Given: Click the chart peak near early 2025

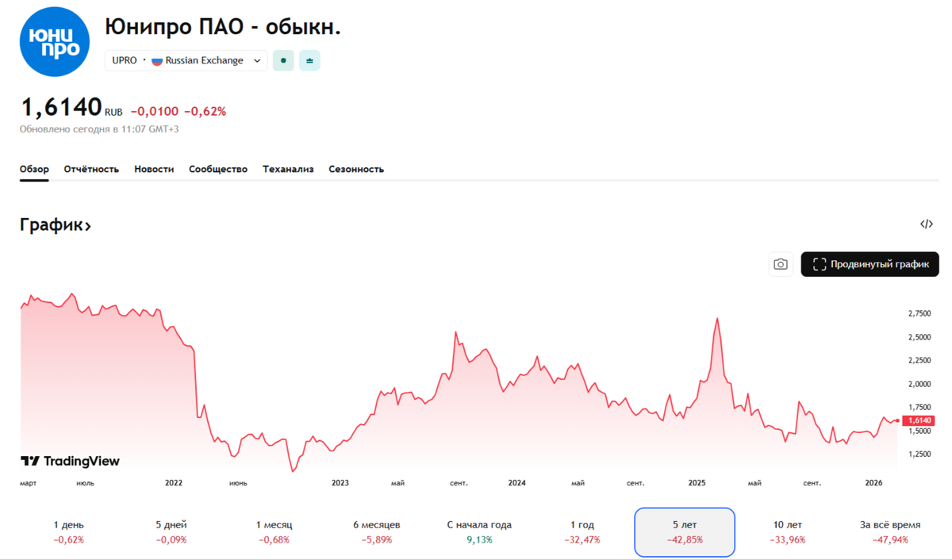Looking at the screenshot, I should pyautogui.click(x=717, y=318).
